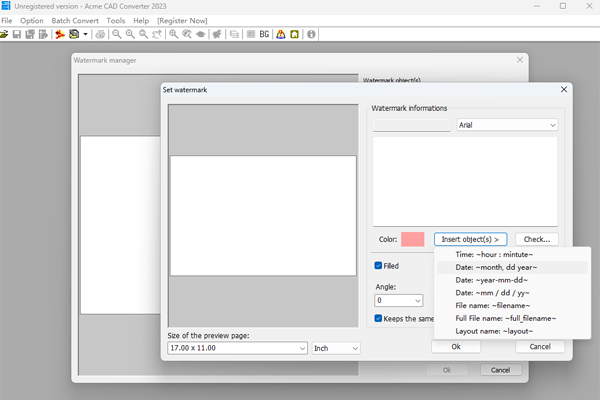The width and height of the screenshot is (600, 400).
Task: Toggle the 'Keeps the same' checkbox
Action: click(x=378, y=318)
